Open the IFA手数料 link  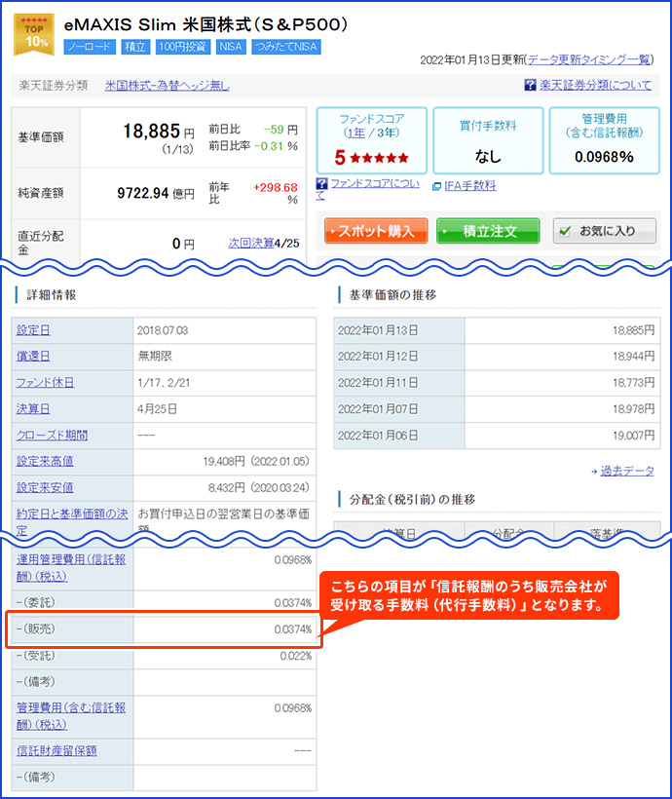pyautogui.click(x=470, y=186)
